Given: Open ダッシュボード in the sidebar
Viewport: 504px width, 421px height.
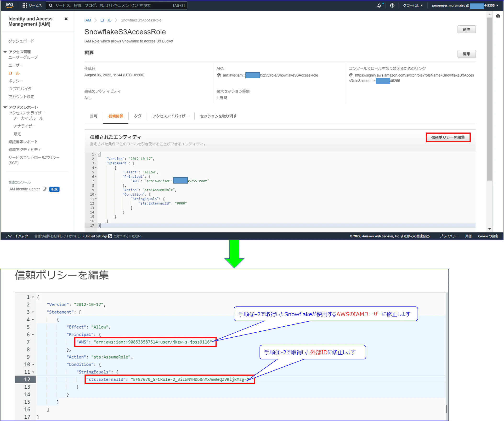Looking at the screenshot, I should point(21,41).
